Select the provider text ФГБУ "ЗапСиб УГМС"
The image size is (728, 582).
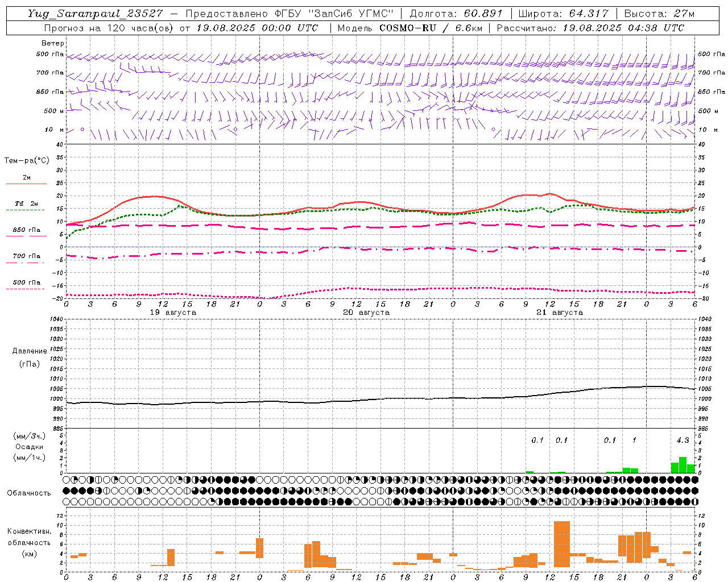tap(334, 14)
